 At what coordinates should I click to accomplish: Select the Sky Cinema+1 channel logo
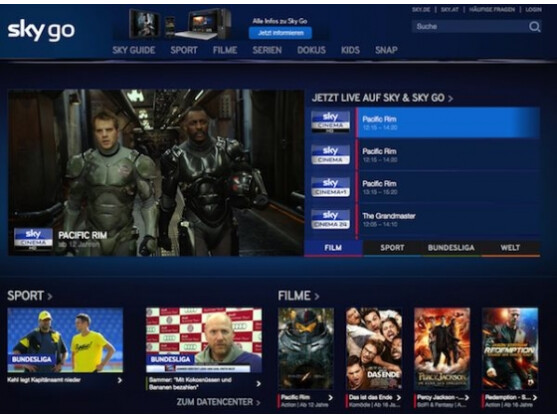330,187
